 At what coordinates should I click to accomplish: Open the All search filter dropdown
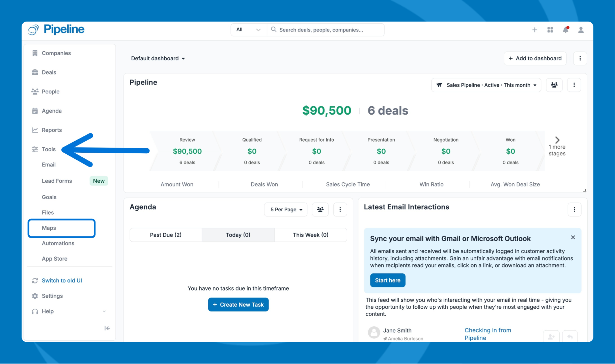249,30
